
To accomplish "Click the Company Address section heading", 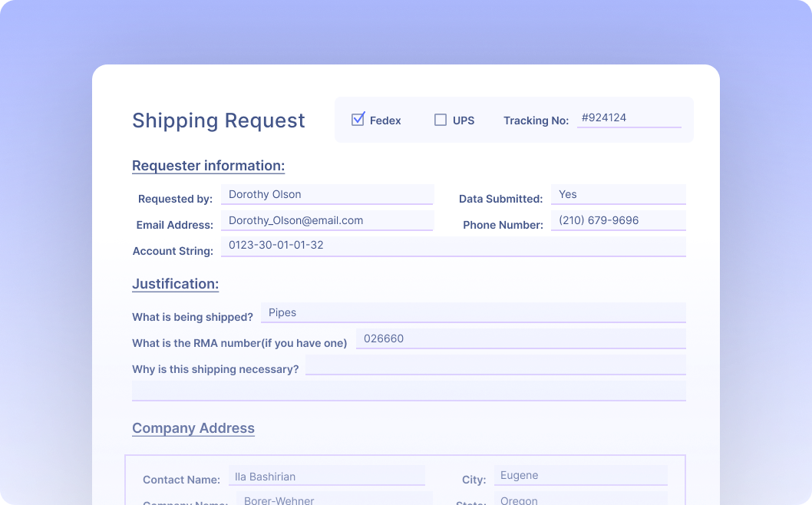I will click(x=193, y=428).
